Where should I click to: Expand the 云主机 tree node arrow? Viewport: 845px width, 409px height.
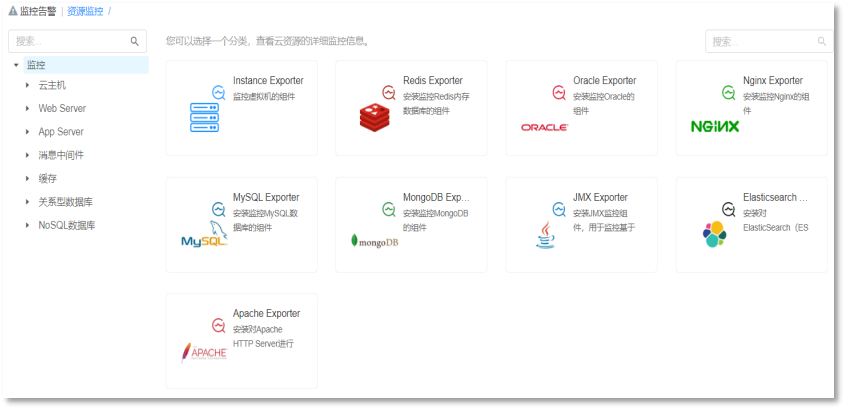click(27, 85)
